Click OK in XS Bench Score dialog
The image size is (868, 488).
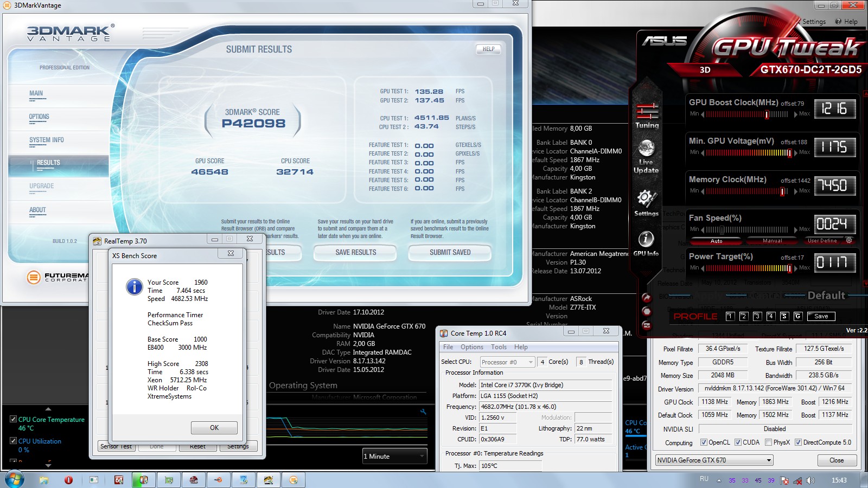click(x=214, y=428)
